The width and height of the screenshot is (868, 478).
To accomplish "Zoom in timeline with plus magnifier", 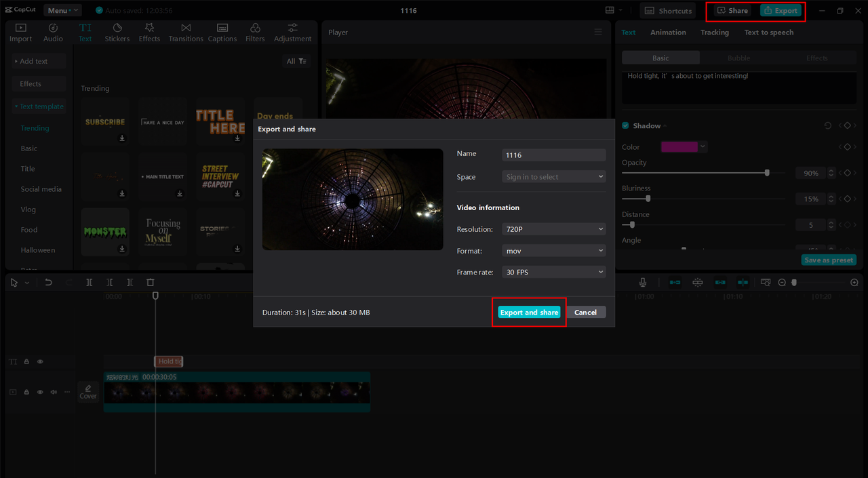I will coord(854,282).
